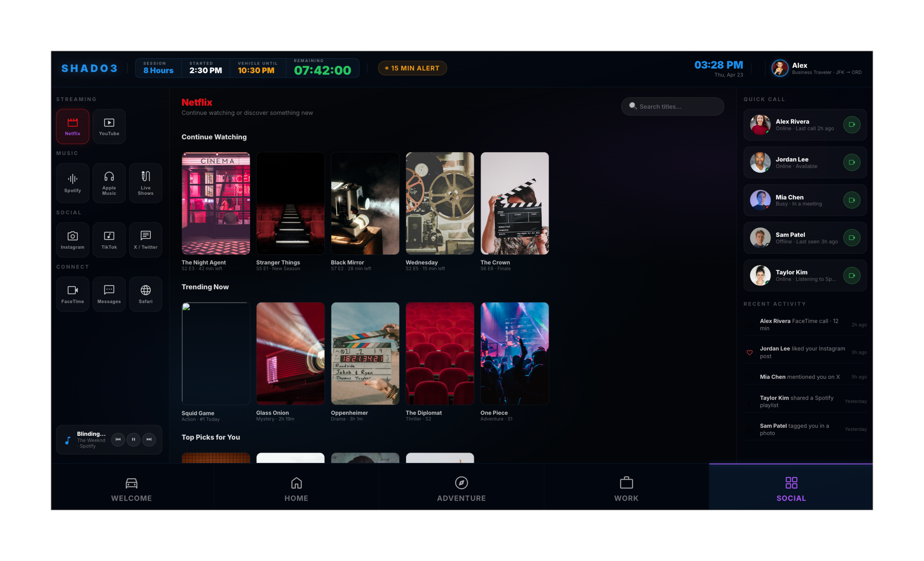Screen dimensions: 924x561
Task: Click the Search titles field
Action: point(672,106)
